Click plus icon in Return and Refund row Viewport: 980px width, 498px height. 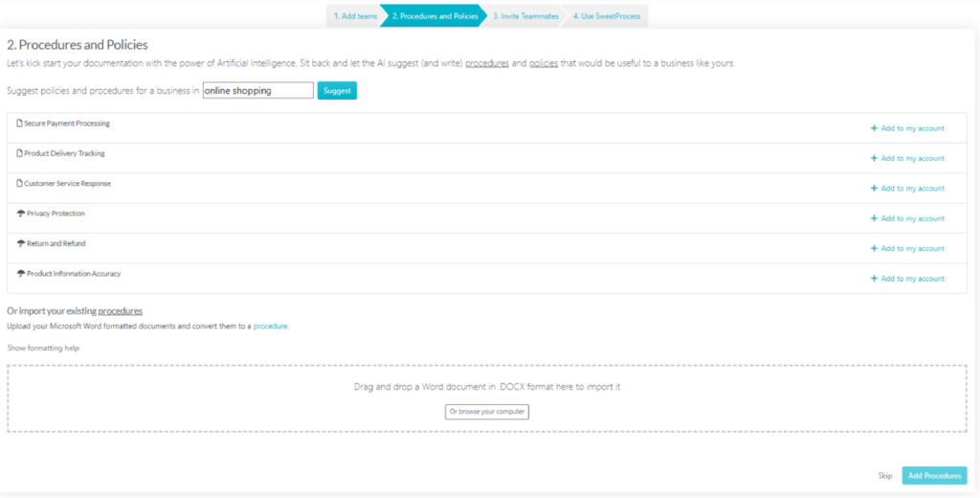tap(874, 248)
